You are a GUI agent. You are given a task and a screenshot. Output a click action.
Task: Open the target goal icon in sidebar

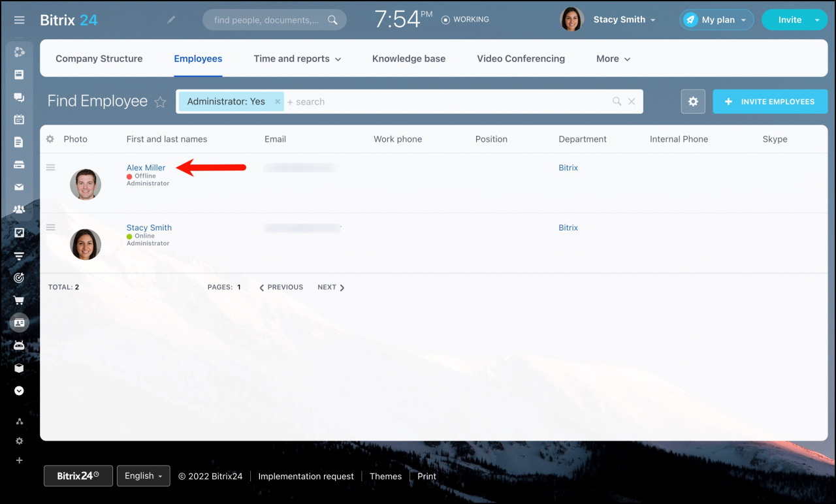tap(19, 277)
